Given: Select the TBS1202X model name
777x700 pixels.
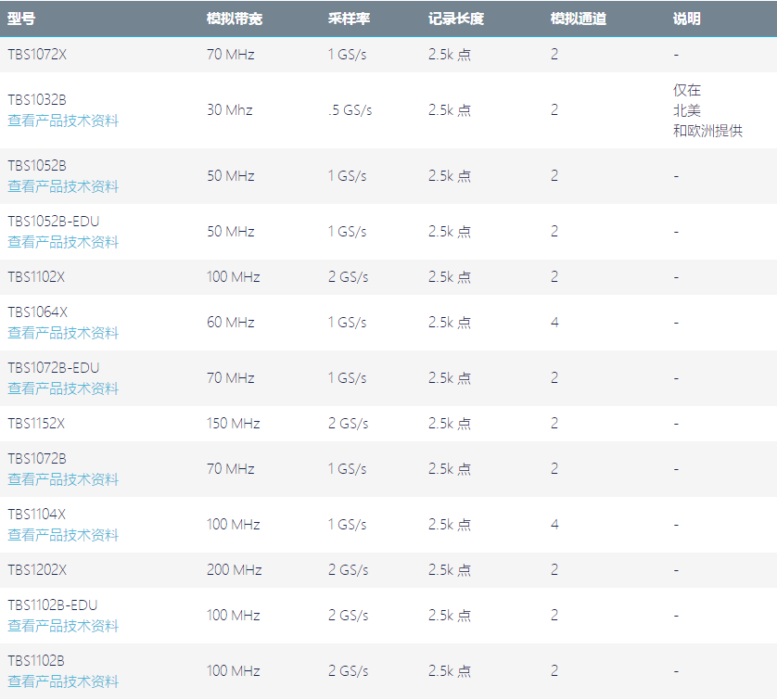Looking at the screenshot, I should [37, 569].
